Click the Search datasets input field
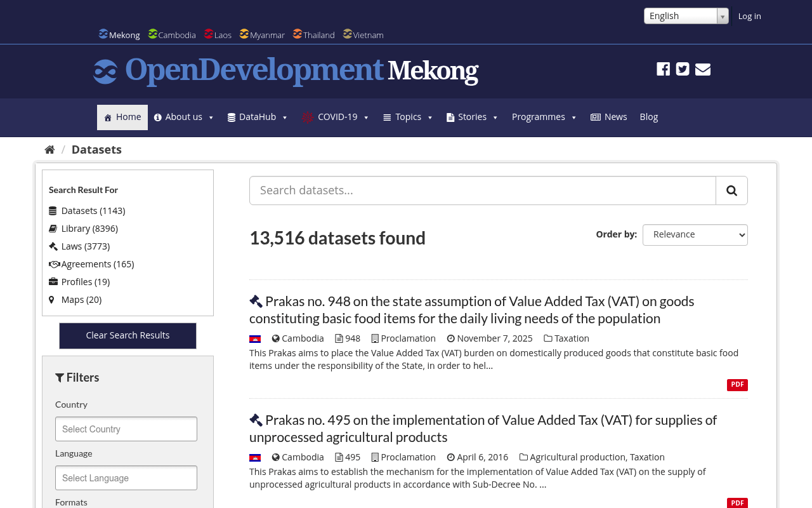The image size is (812, 508). click(483, 190)
